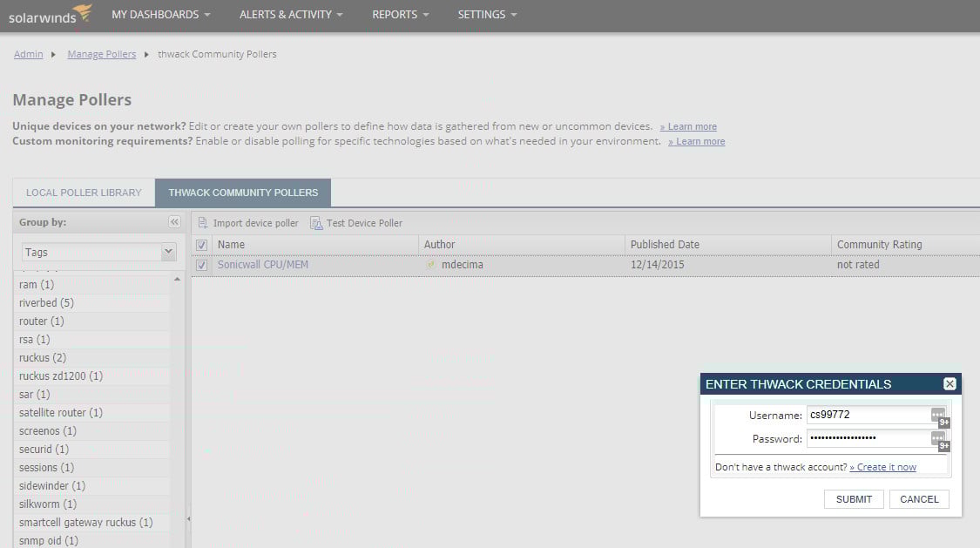This screenshot has width=980, height=548.
Task: Select the ruckus (2) tag
Action: tap(91, 357)
